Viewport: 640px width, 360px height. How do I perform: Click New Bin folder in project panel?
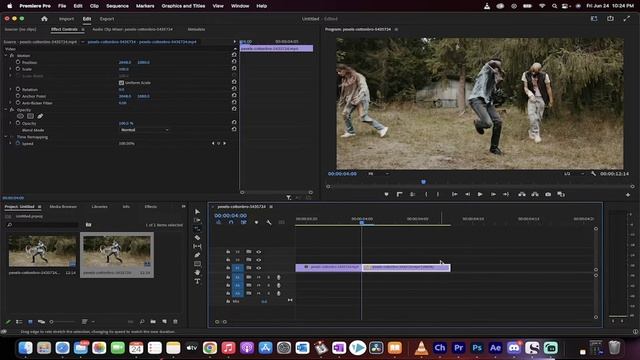153,322
